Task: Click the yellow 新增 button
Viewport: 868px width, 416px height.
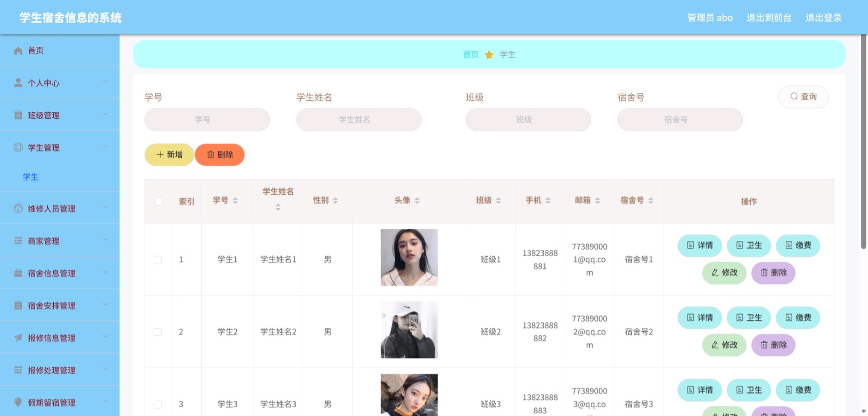Action: tap(169, 155)
